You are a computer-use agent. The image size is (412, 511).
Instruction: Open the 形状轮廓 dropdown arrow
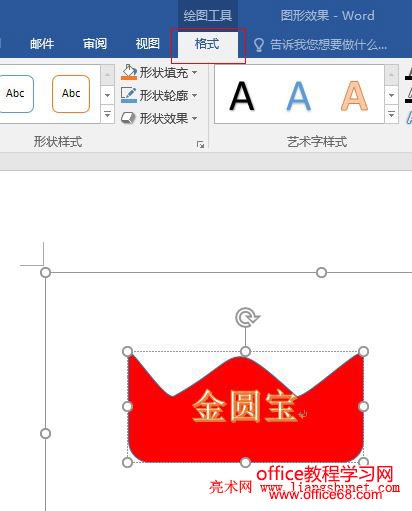[x=195, y=95]
